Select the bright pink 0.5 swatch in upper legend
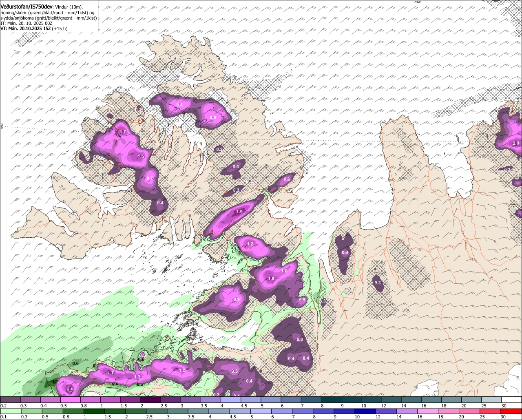This screenshot has height=420, width=522. 70,400
